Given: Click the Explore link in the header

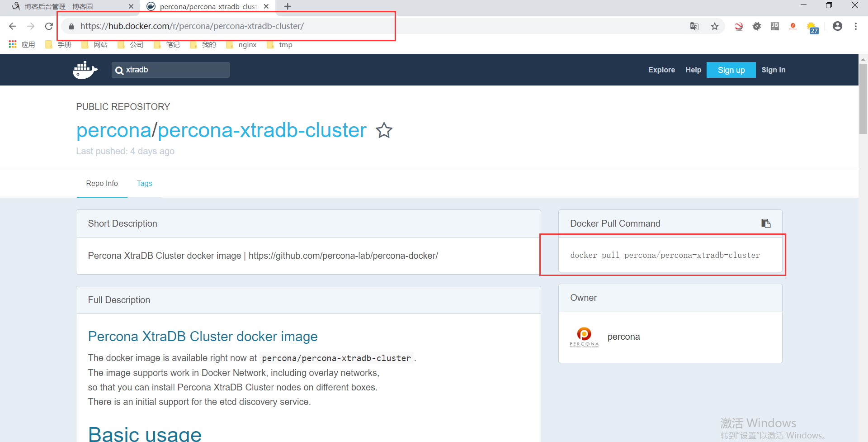Looking at the screenshot, I should pos(661,70).
